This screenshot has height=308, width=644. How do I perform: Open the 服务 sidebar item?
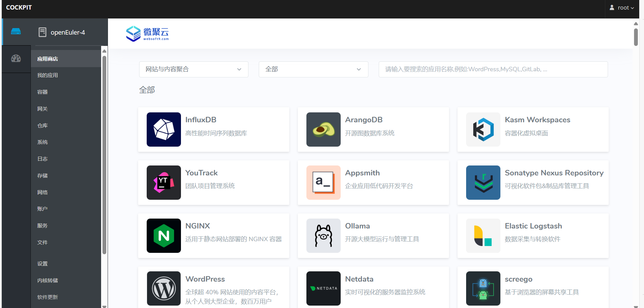[66, 226]
